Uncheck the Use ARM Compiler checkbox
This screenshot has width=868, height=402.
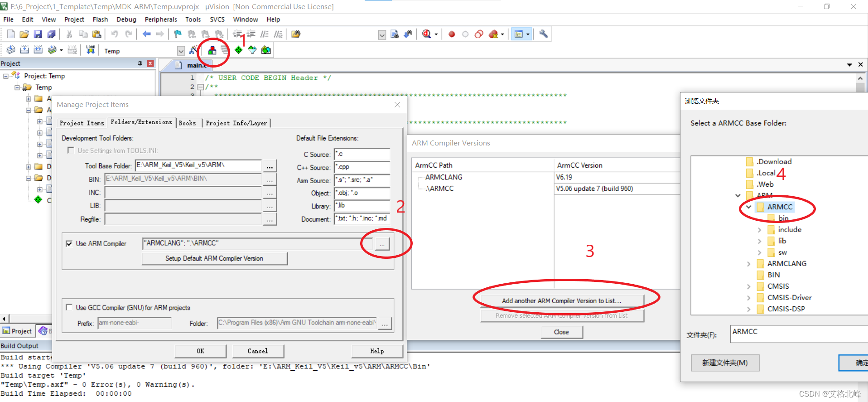(69, 243)
